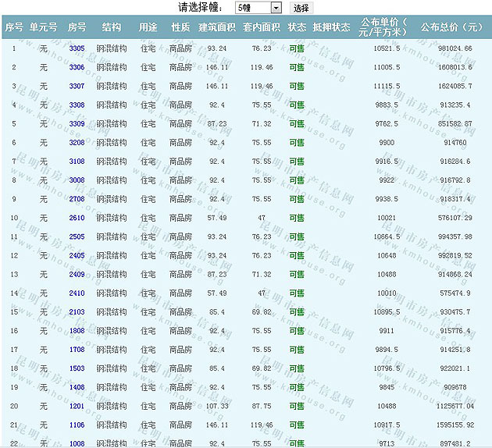Click room number 3208

(x=77, y=143)
